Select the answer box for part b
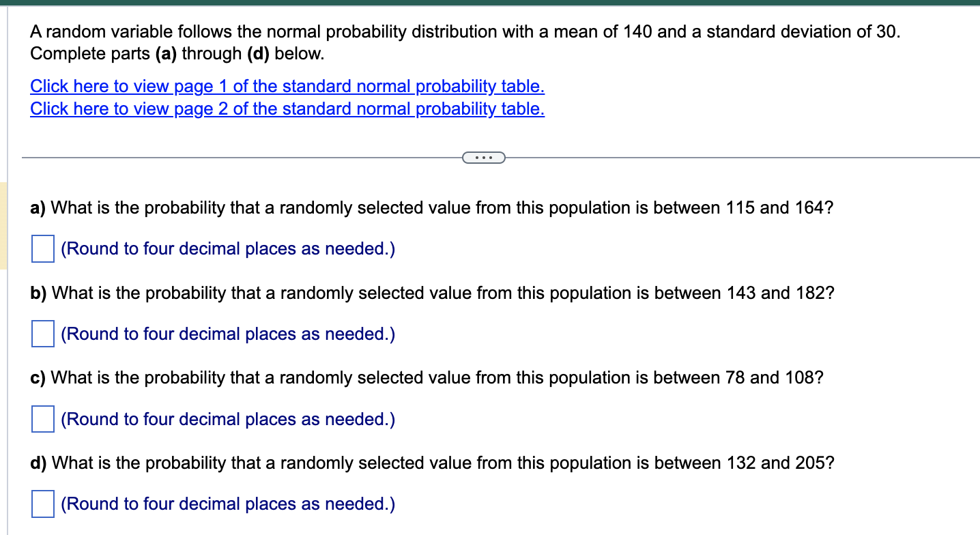The width and height of the screenshot is (980, 535). pos(42,334)
